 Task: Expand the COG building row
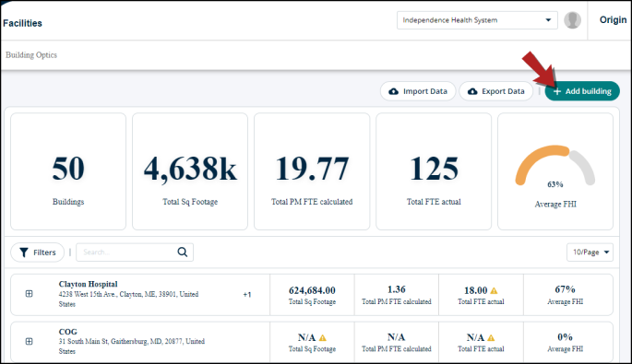click(29, 341)
